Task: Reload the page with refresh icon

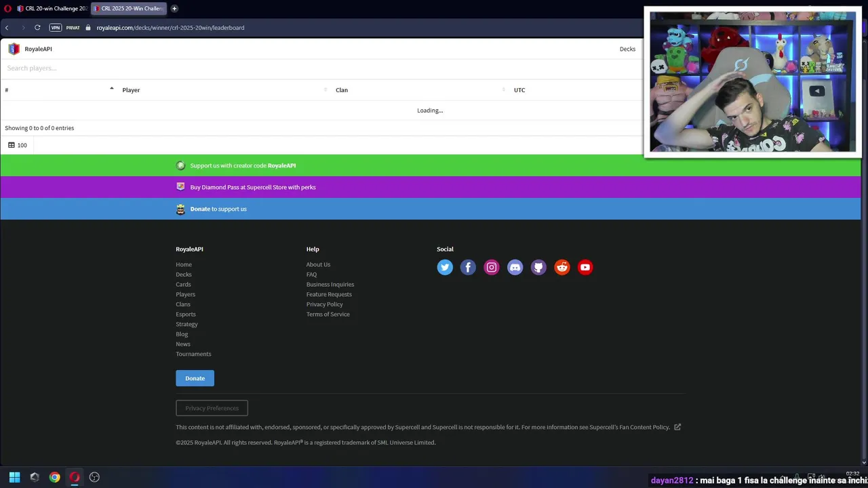Action: coord(37,28)
